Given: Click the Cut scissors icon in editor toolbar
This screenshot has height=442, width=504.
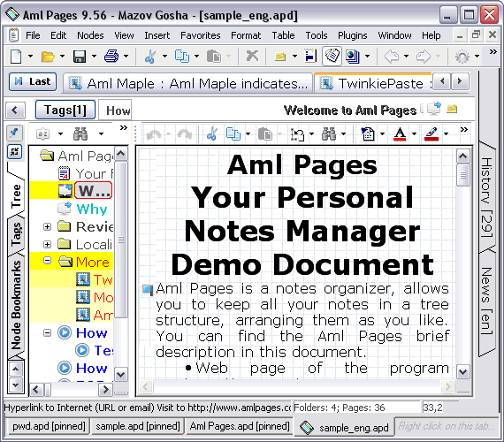Looking at the screenshot, I should click(212, 133).
